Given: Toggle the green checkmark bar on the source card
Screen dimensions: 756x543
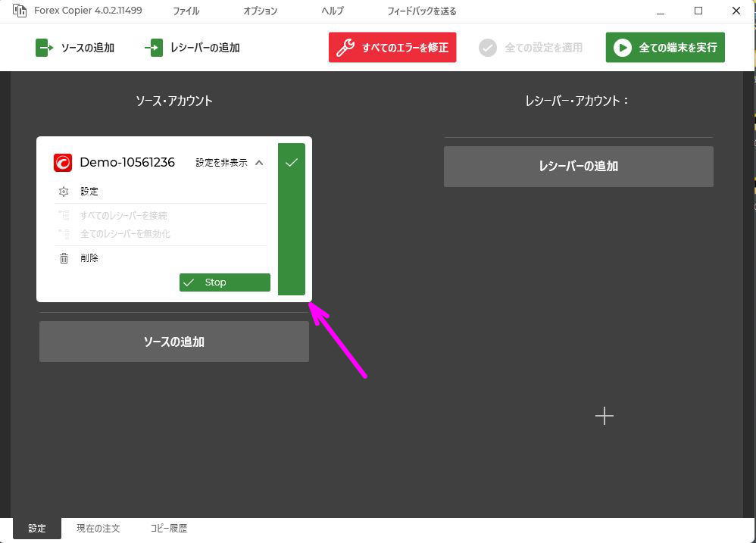Looking at the screenshot, I should [291, 218].
